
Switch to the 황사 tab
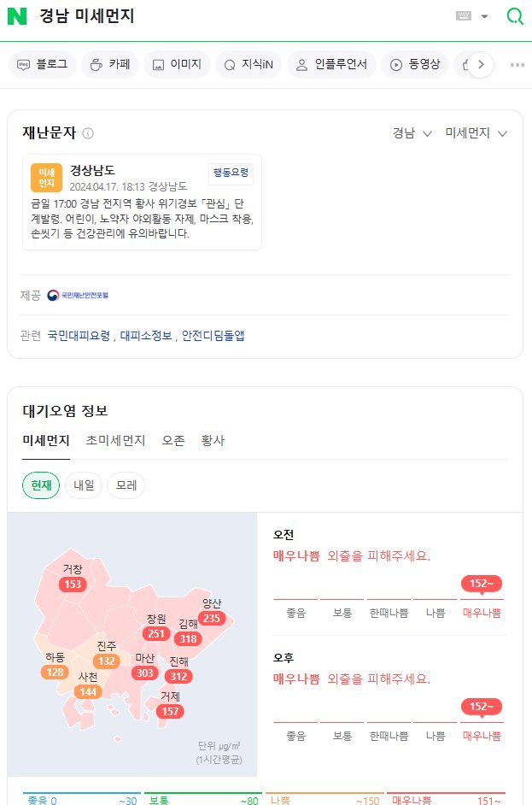coord(213,440)
